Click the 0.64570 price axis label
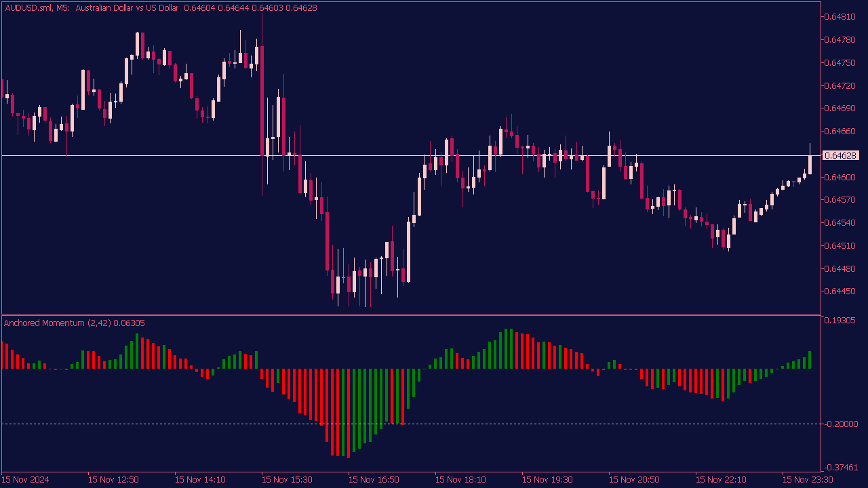 point(840,199)
